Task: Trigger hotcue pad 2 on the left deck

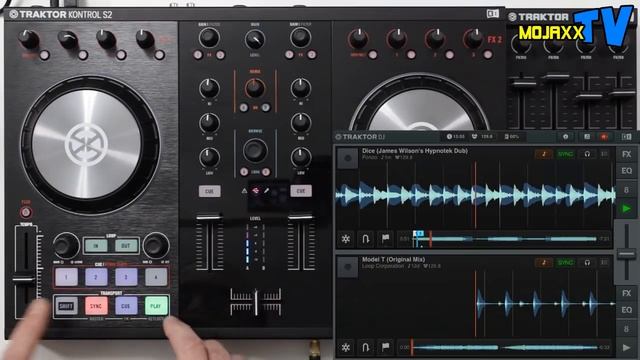Action: 96,277
